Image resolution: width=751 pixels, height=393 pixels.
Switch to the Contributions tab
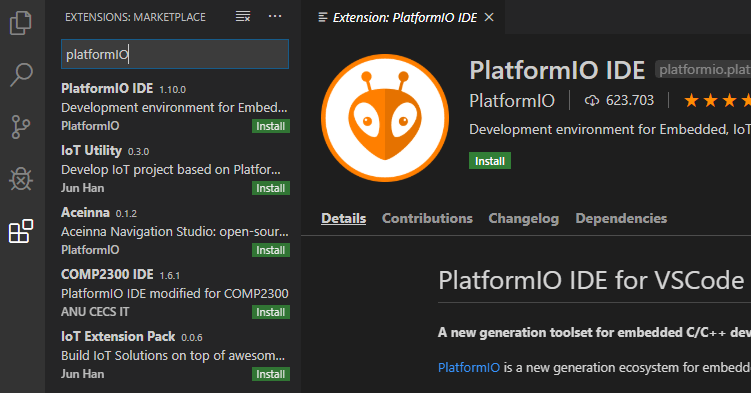(427, 218)
